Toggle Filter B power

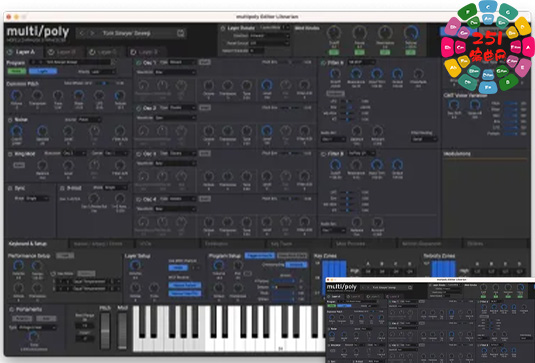(x=323, y=154)
